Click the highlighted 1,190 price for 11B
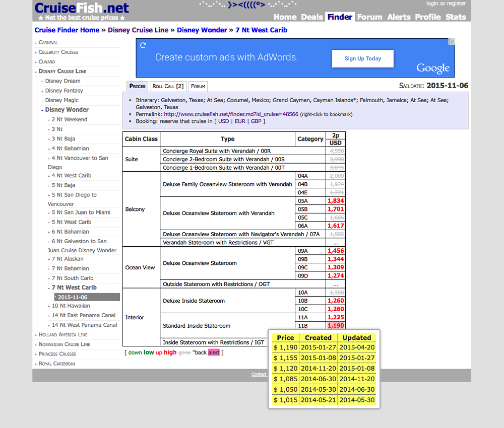 coord(336,326)
